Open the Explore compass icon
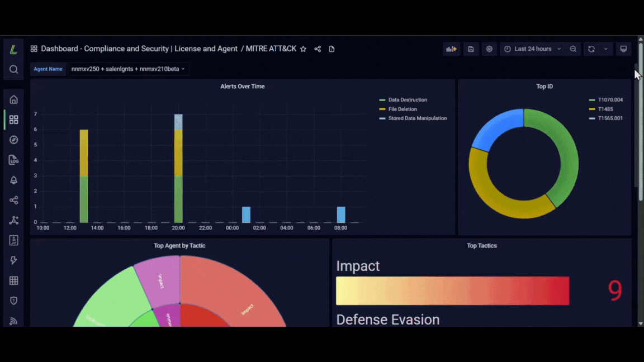644x362 pixels. (x=13, y=140)
